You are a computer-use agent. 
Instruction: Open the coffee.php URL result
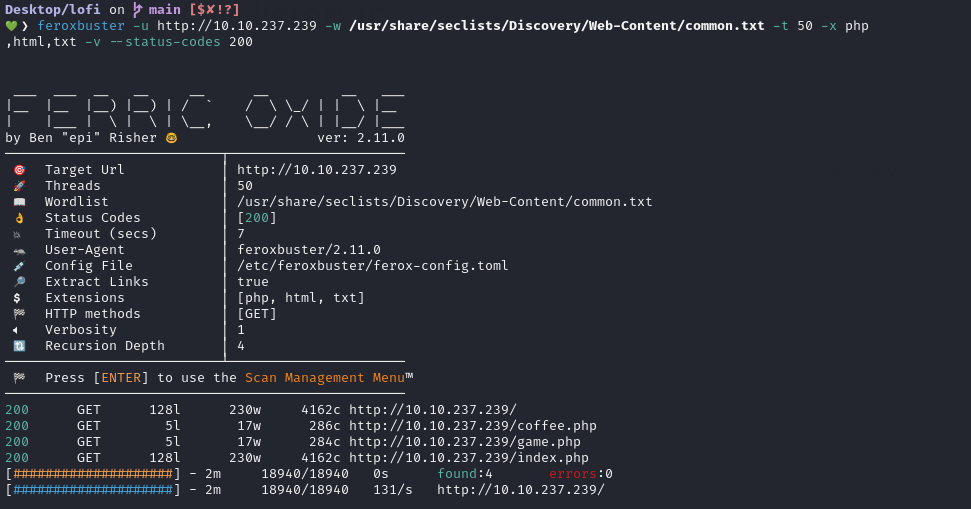pyautogui.click(x=472, y=426)
